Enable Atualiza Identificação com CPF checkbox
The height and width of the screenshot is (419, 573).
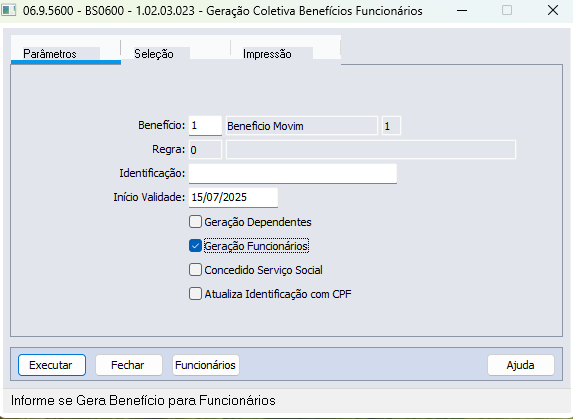point(196,294)
